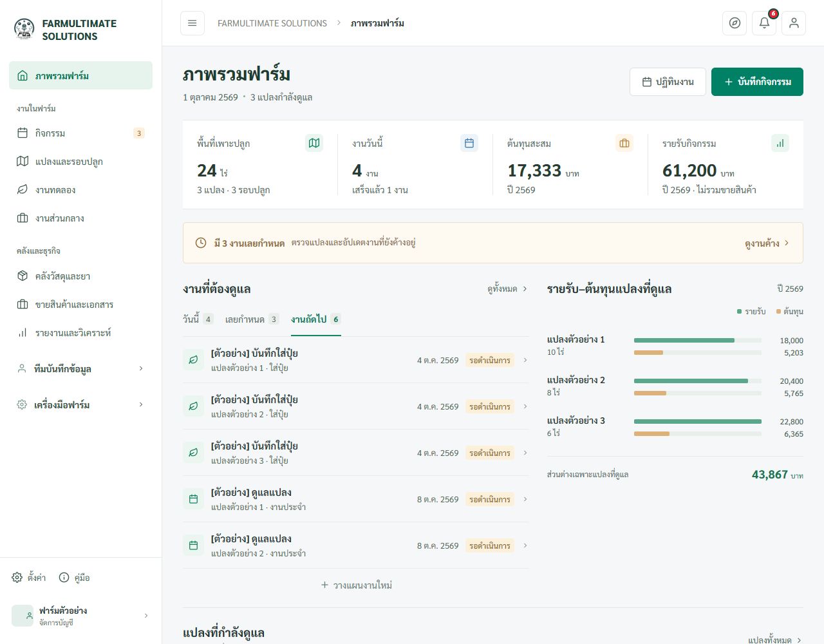Open ตั้งค่า settings gear
824x644 pixels.
pos(29,578)
